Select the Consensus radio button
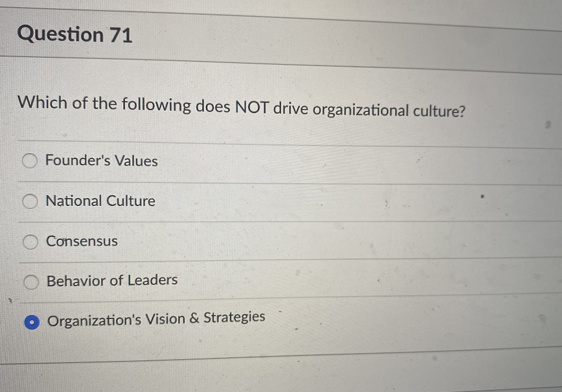The width and height of the screenshot is (562, 392). point(29,241)
